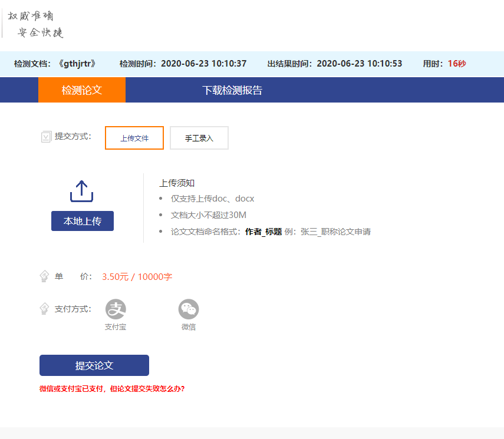Click the icon beside 支付方式

point(44,309)
